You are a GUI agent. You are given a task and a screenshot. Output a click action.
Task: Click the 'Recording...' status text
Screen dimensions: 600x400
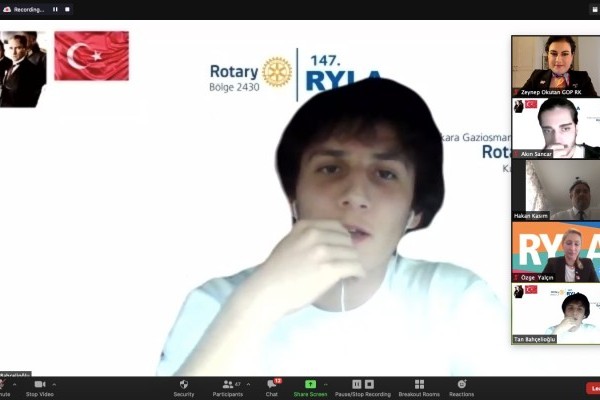tap(29, 10)
